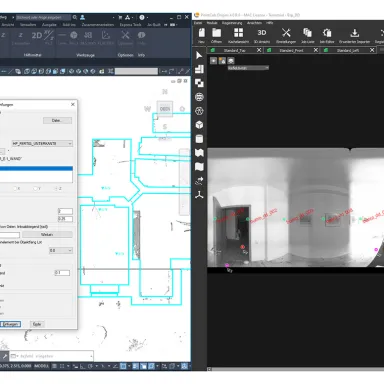
Task: Click the striped circle tool in PointCab sidebar
Action: (199, 97)
